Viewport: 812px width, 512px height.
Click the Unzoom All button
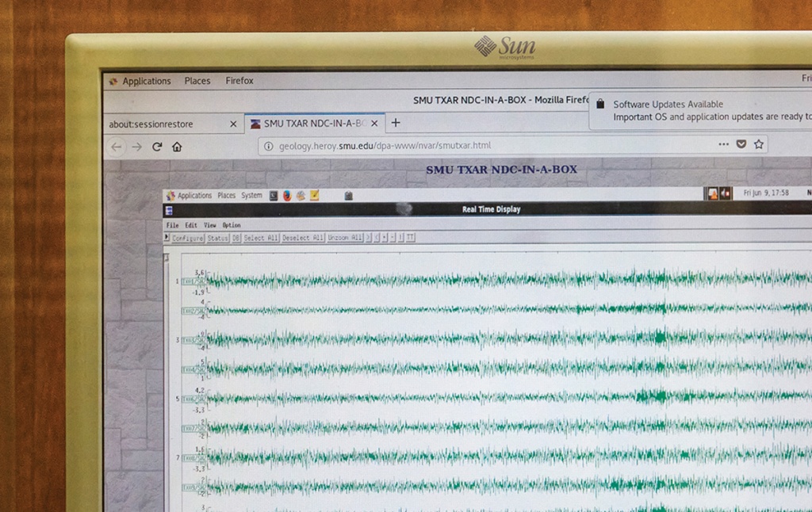346,237
